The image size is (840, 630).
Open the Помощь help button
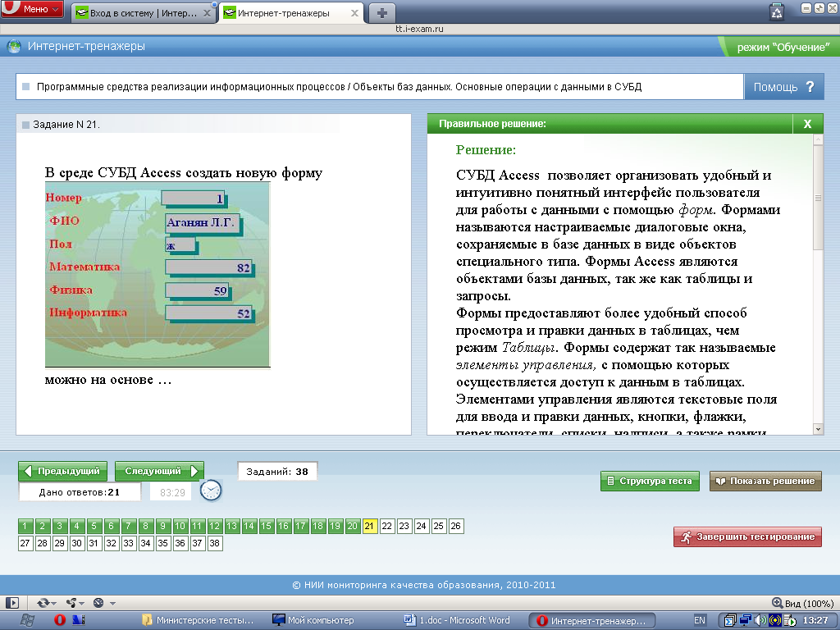783,87
